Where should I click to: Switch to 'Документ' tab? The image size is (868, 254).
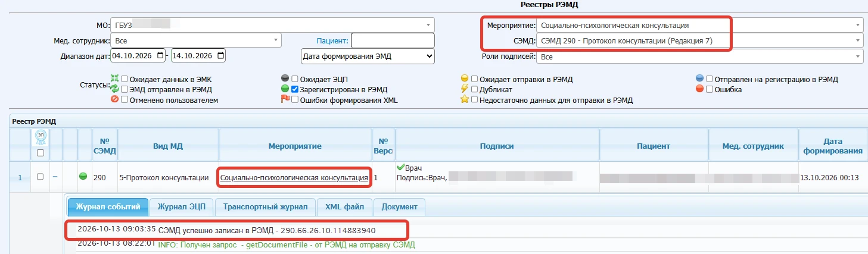pos(399,206)
